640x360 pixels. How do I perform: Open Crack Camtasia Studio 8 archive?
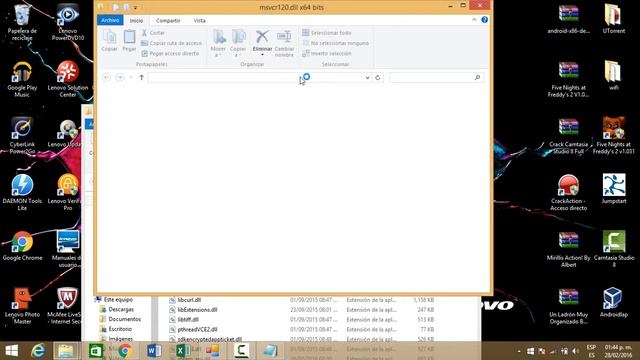[569, 136]
